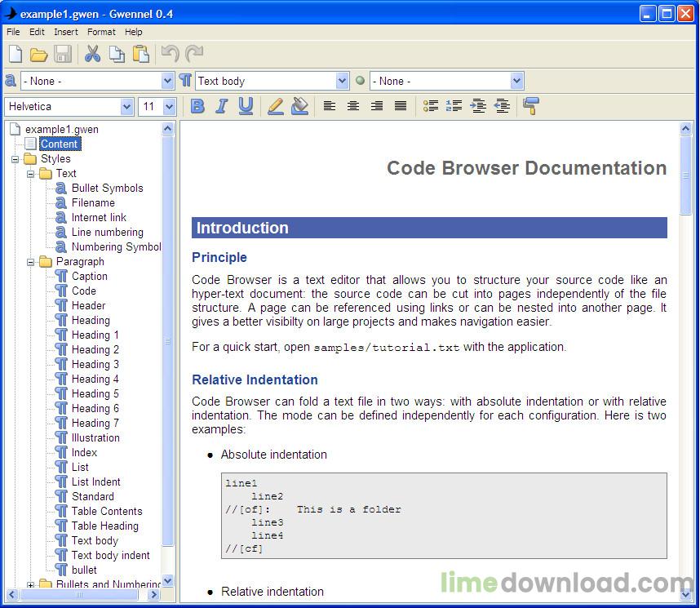
Task: Click the font size 11 field
Action: pos(151,107)
